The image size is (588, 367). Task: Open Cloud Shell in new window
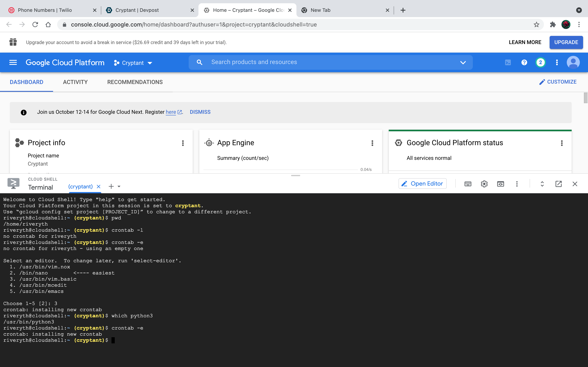pyautogui.click(x=558, y=184)
